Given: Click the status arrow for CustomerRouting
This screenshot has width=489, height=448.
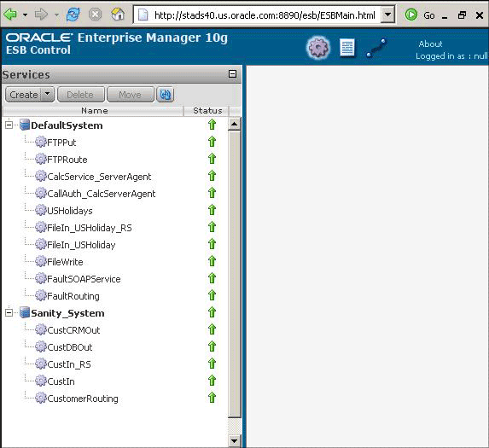Looking at the screenshot, I should coord(212,398).
